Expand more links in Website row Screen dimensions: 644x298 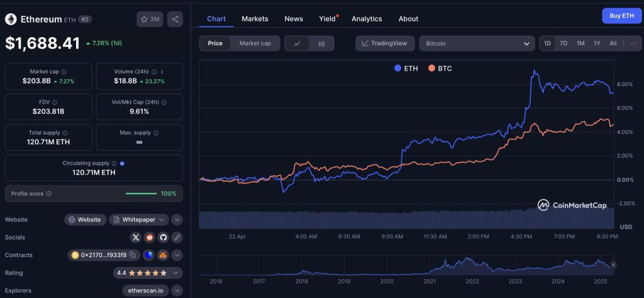[177, 219]
